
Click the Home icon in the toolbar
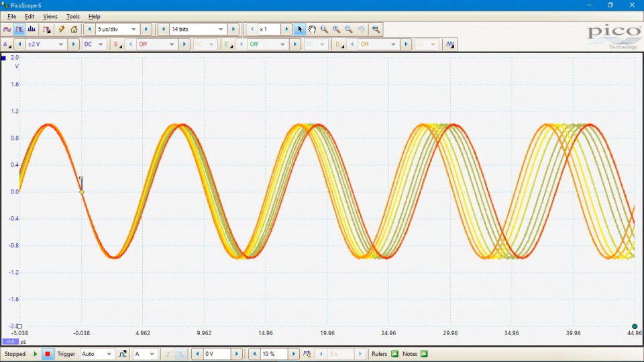[74, 30]
